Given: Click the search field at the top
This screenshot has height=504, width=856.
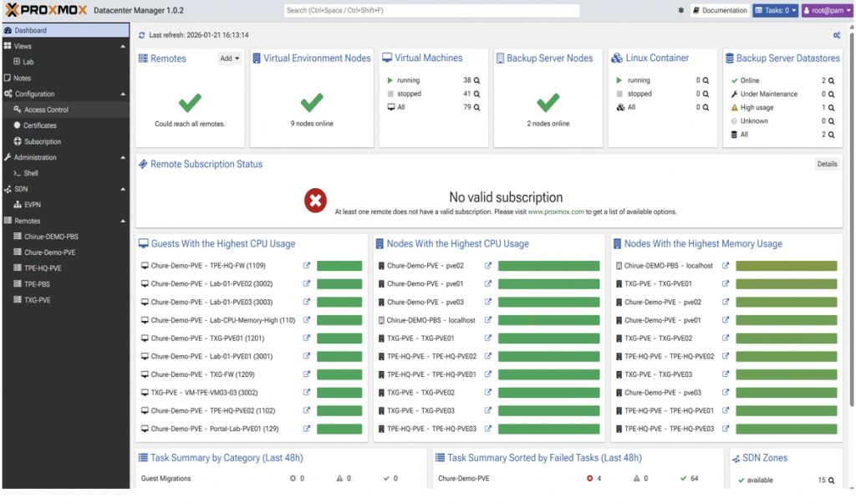Looking at the screenshot, I should [431, 9].
